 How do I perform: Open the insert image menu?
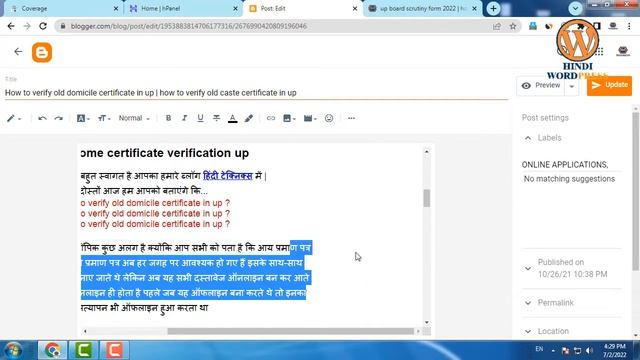[289, 118]
